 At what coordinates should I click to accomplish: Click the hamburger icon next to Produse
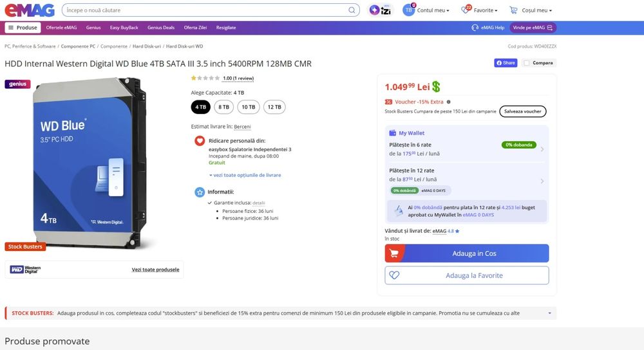(11, 28)
